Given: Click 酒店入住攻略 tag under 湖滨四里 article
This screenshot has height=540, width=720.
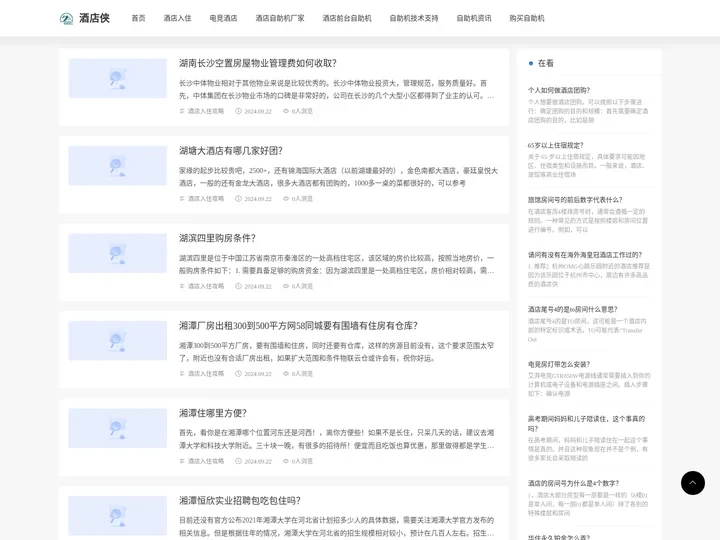Looking at the screenshot, I should [x=206, y=286].
